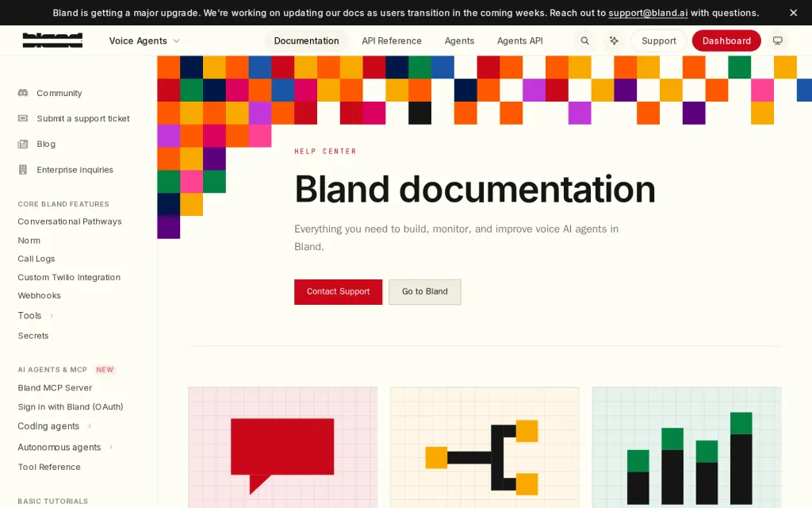Dismiss the upgrade announcement banner
This screenshot has height=508, width=812.
(793, 13)
